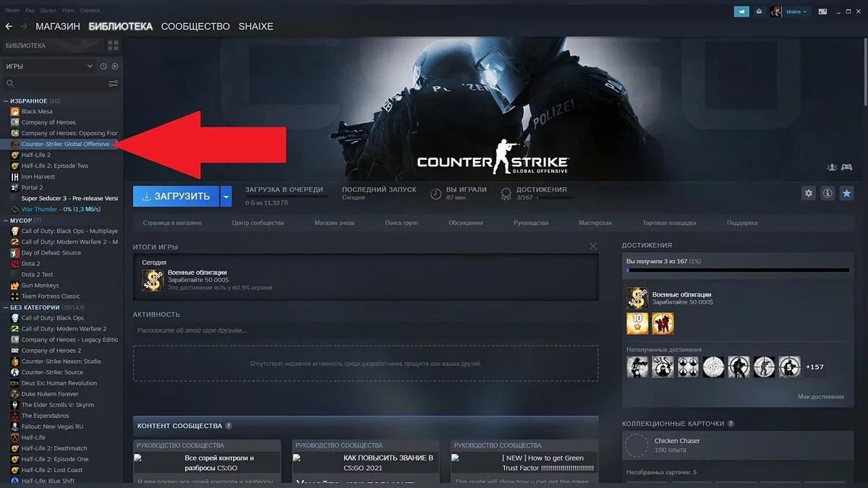868x488 pixels.
Task: Click the blue ЗАГРУЗИТЬ button
Action: [x=176, y=196]
